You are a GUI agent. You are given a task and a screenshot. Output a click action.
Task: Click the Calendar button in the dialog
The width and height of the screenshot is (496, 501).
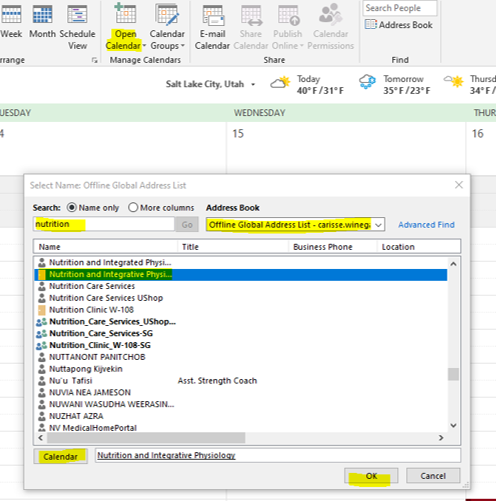pyautogui.click(x=60, y=456)
